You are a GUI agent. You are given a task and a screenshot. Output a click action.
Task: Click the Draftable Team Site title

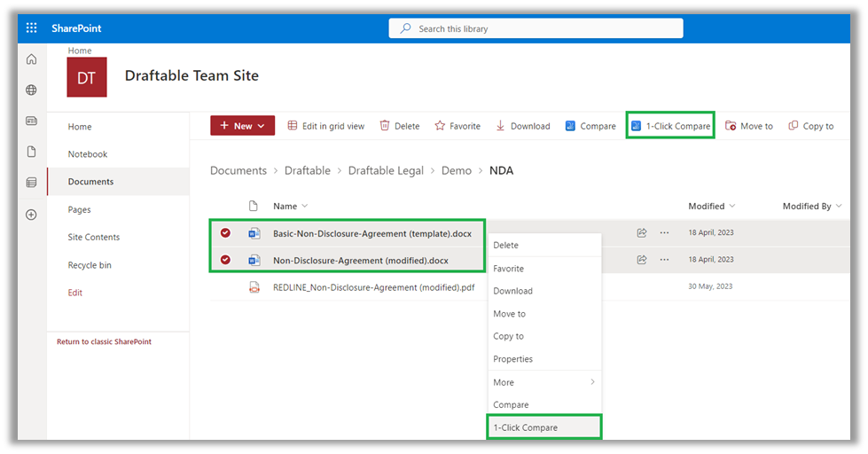point(192,75)
